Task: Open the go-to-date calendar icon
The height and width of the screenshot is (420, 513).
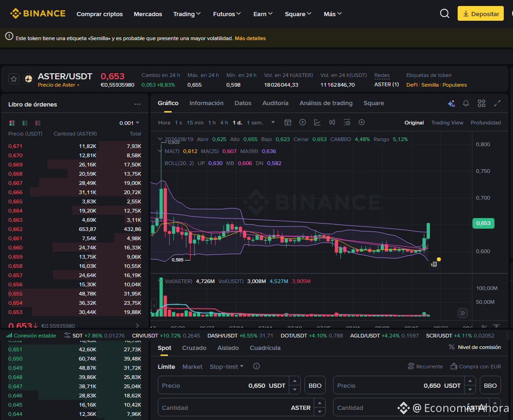Action: (x=288, y=122)
